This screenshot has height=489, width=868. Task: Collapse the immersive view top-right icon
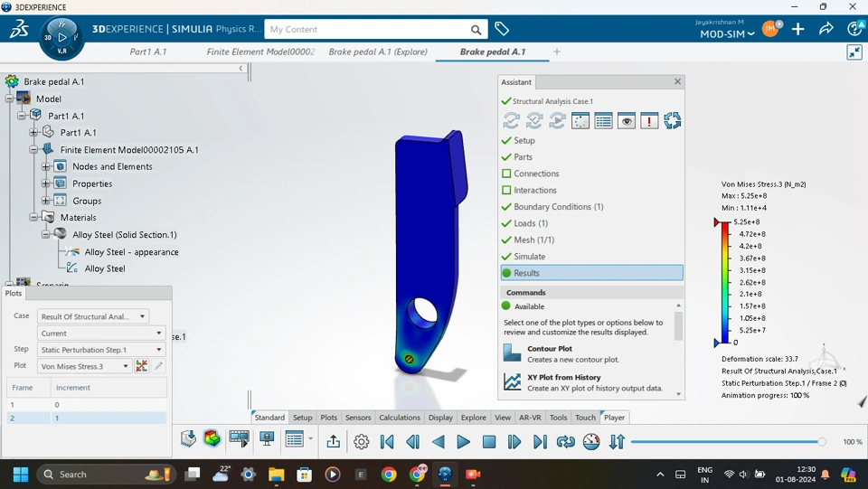[x=854, y=52]
